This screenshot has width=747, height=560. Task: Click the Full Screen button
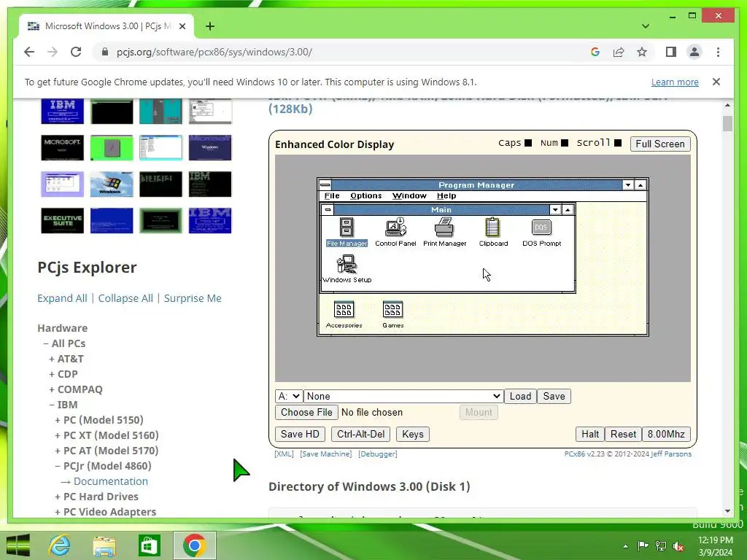coord(659,144)
